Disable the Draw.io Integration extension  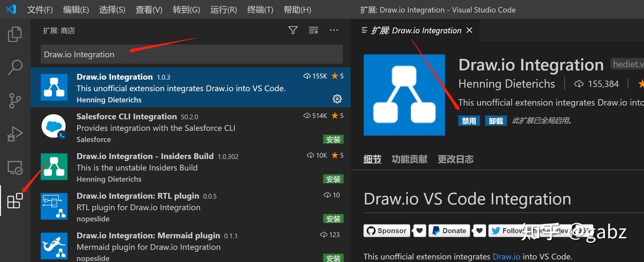pyautogui.click(x=469, y=120)
